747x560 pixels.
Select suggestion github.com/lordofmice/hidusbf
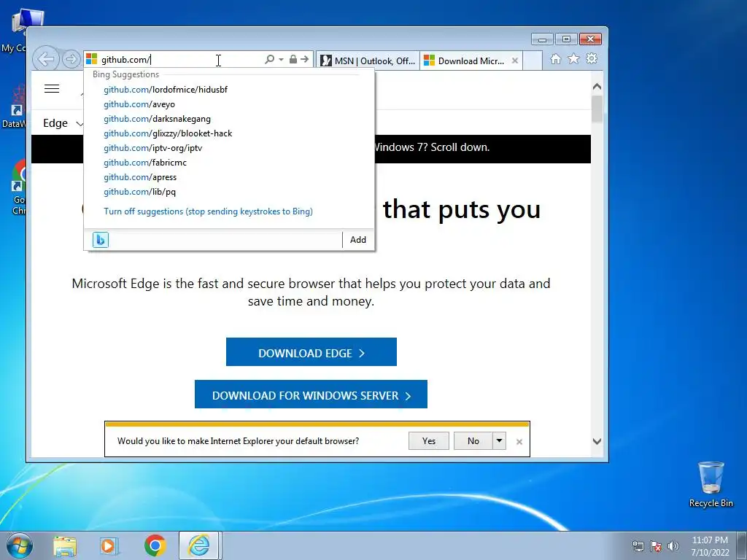coord(166,90)
